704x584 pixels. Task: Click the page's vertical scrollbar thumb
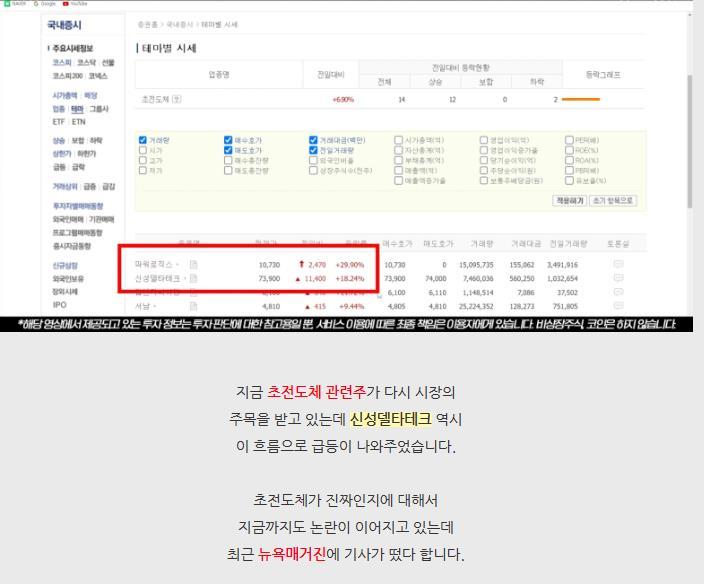pyautogui.click(x=690, y=141)
